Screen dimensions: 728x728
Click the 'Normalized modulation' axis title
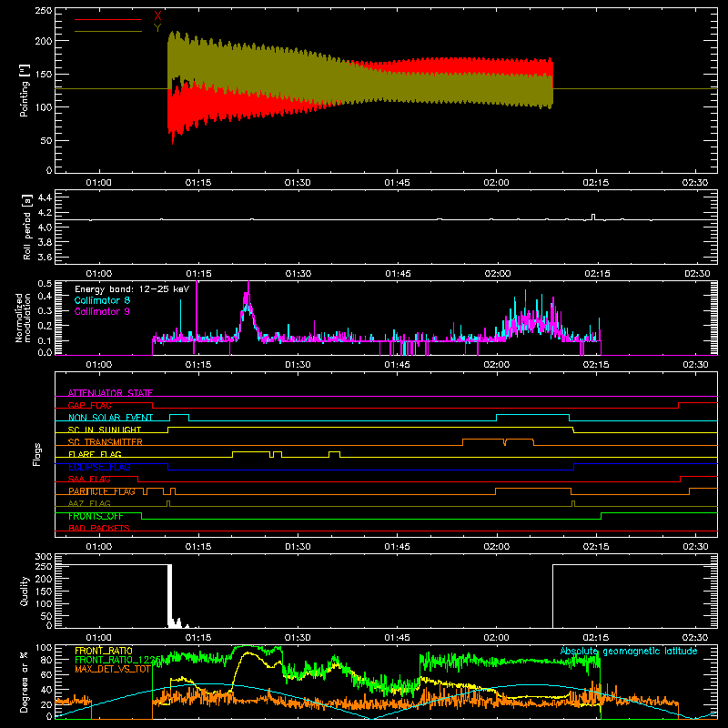[24, 318]
